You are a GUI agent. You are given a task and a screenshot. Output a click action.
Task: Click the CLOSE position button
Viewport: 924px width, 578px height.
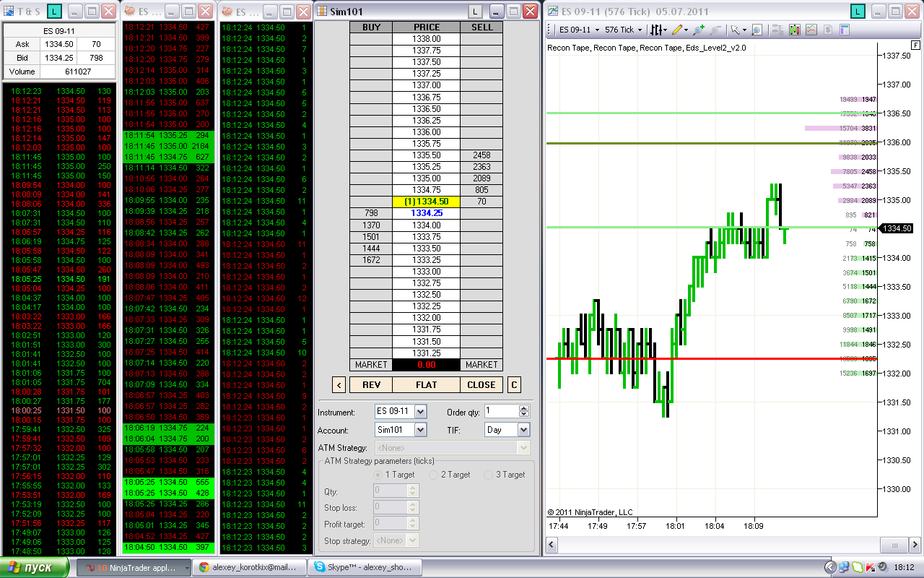(481, 384)
